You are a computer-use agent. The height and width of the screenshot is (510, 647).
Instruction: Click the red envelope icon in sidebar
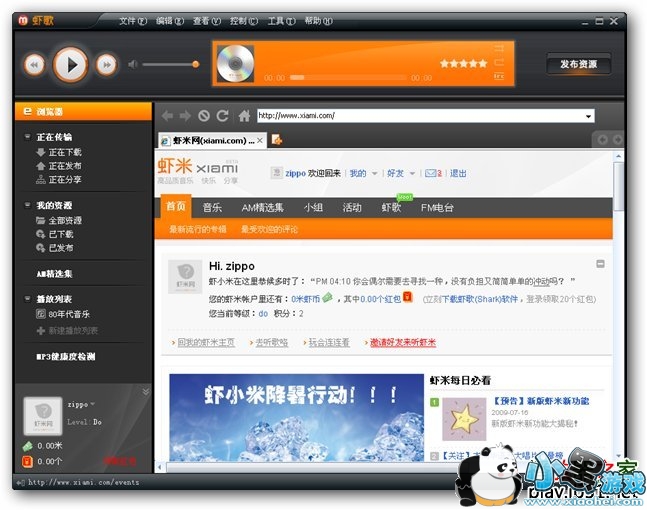27,461
